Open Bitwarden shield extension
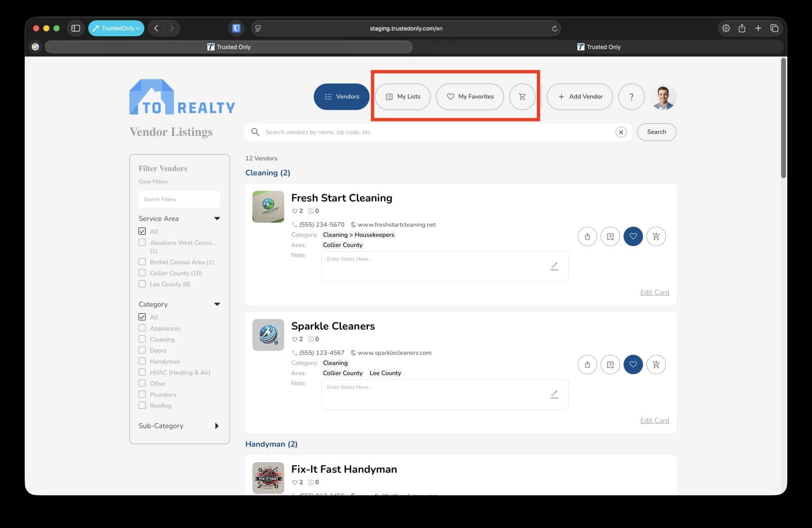This screenshot has height=528, width=812. (236, 28)
